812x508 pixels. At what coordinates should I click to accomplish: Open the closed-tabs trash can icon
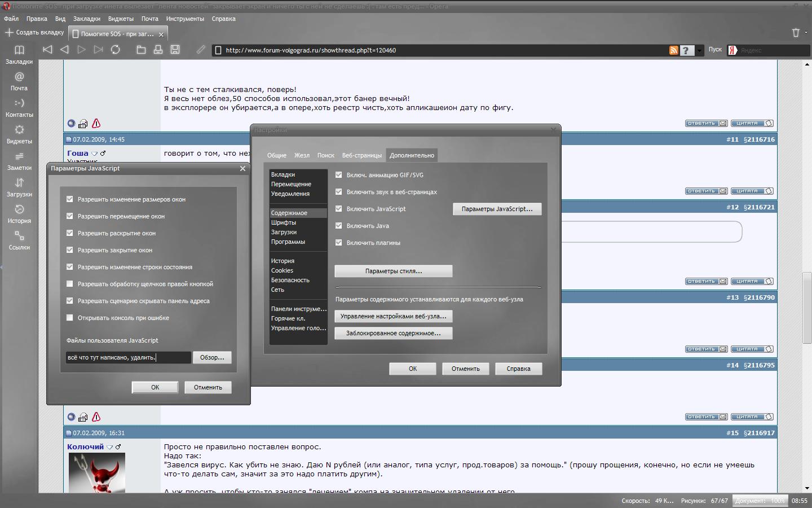(796, 33)
